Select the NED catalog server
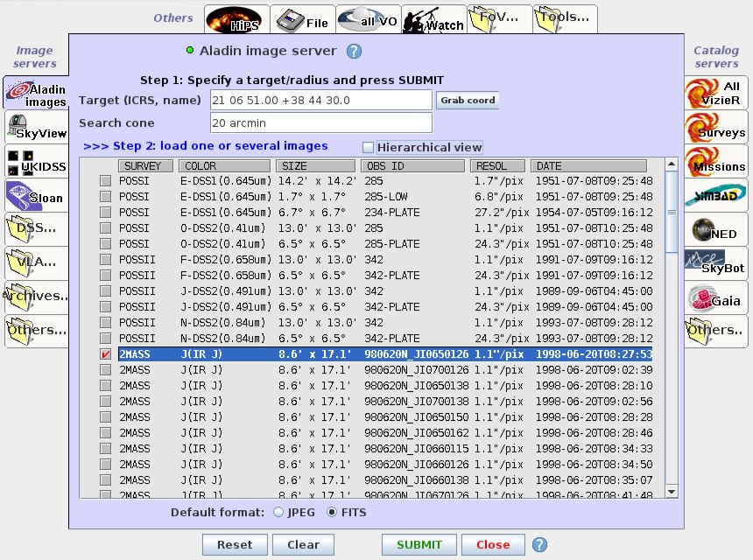The height and width of the screenshot is (560, 753). tap(716, 230)
